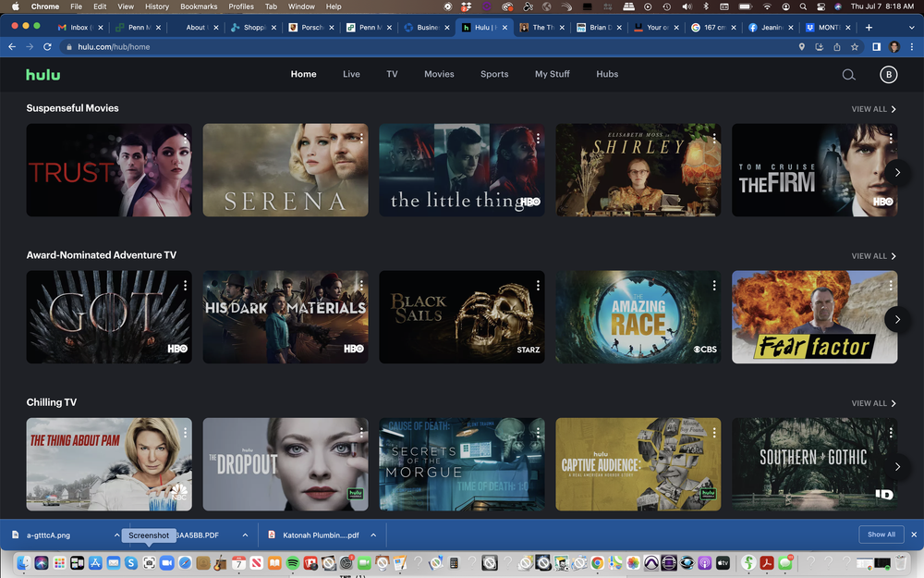This screenshot has width=924, height=578.
Task: Click the browser back arrow
Action: [12, 46]
